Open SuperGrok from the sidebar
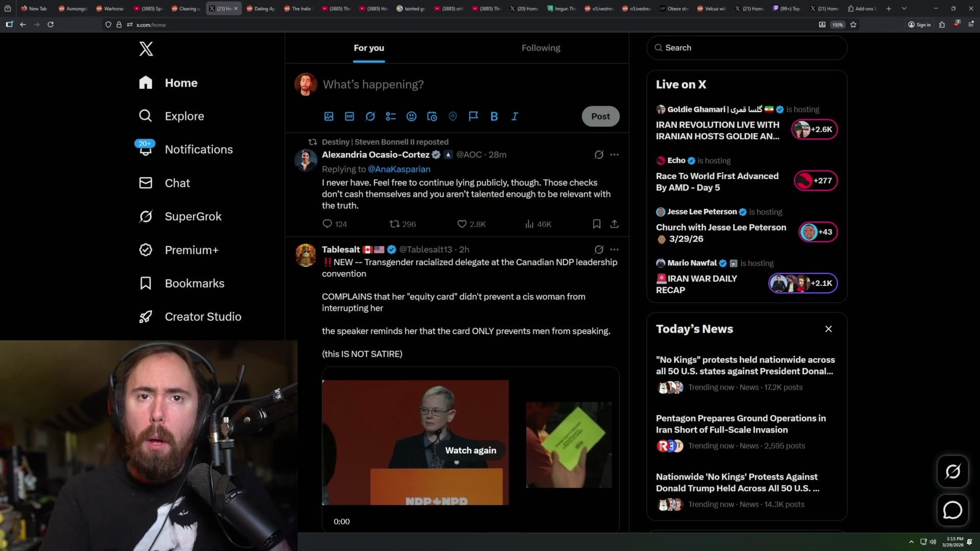This screenshot has height=551, width=980. [x=193, y=216]
